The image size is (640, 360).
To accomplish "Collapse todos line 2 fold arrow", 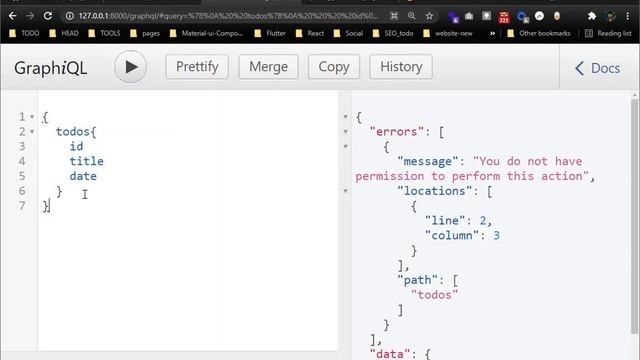I will point(32,132).
